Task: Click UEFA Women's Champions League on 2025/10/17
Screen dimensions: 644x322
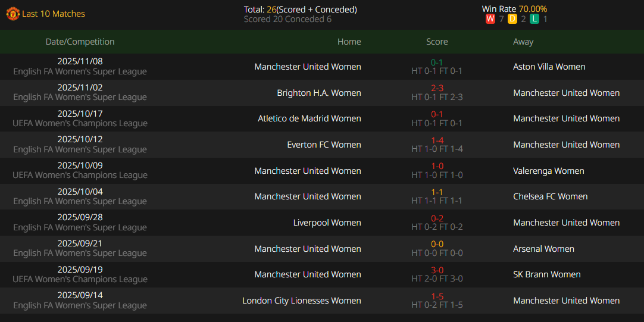Action: pos(80,123)
